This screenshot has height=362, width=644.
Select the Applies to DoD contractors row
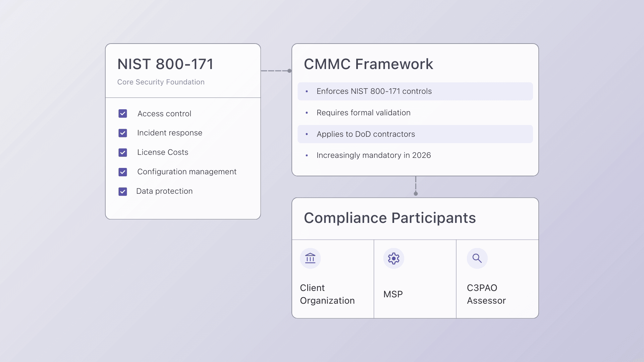pos(415,134)
